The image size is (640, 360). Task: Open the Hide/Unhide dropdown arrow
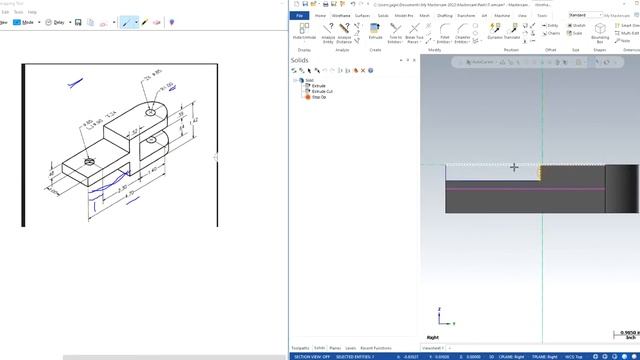click(x=304, y=42)
